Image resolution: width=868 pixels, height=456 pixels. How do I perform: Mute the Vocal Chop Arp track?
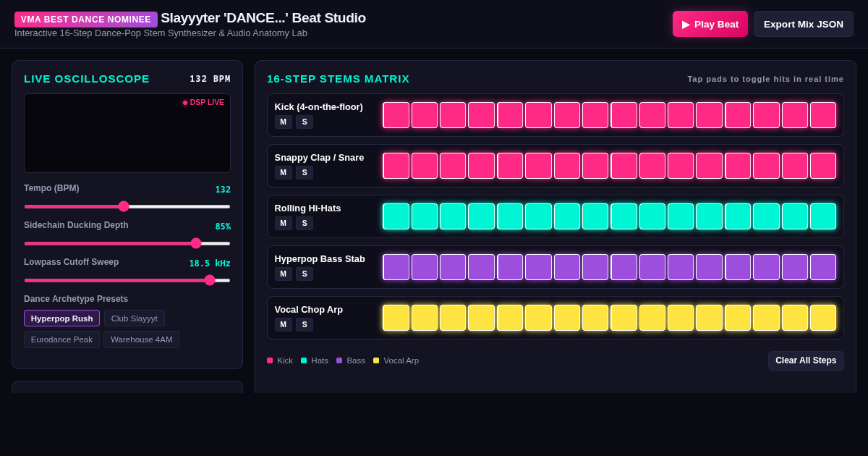click(x=284, y=325)
